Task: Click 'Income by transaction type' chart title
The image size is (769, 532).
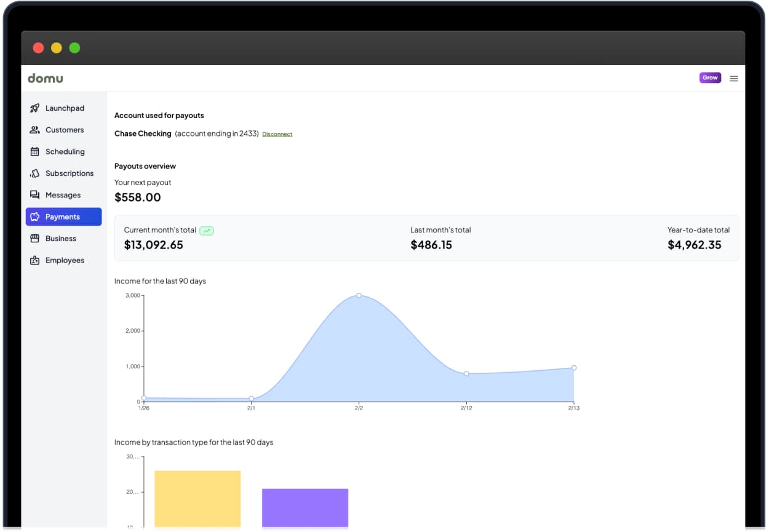Action: point(194,442)
